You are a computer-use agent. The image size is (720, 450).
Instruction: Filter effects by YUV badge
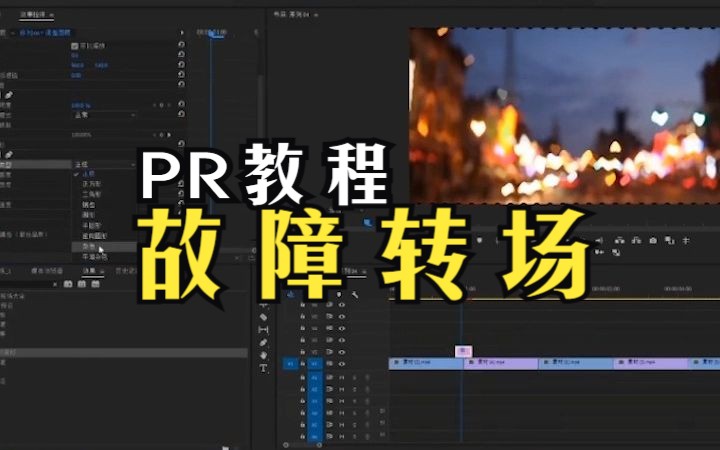tap(96, 284)
